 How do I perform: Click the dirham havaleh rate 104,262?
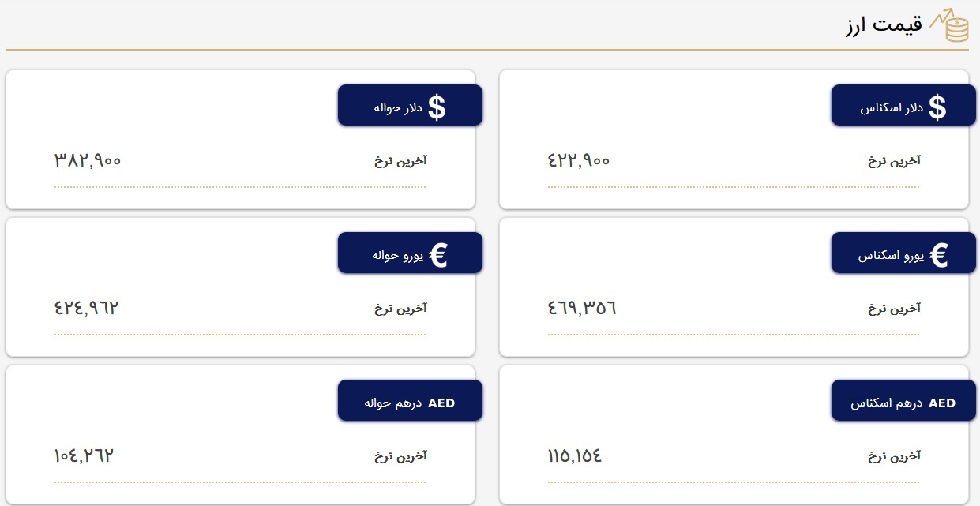pos(84,455)
